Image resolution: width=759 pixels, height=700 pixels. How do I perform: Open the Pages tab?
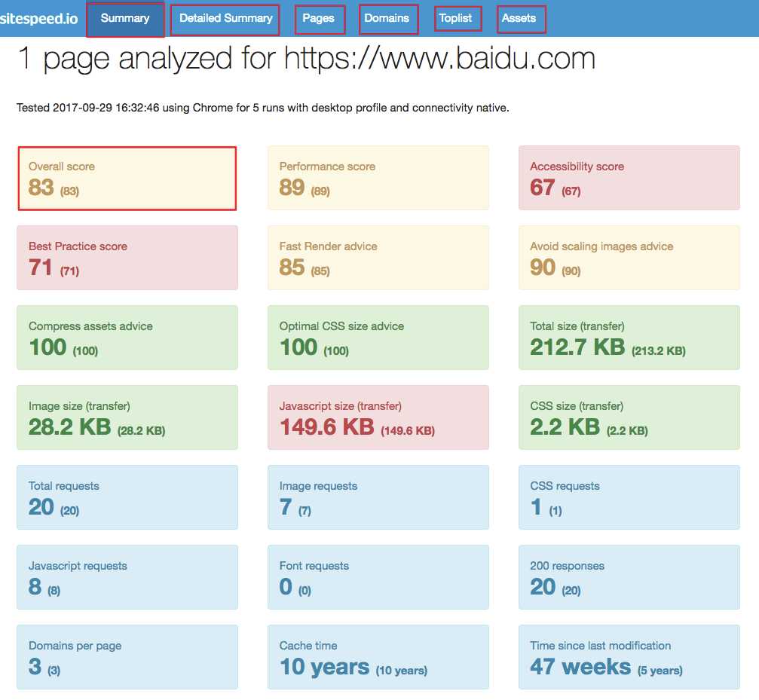point(320,20)
